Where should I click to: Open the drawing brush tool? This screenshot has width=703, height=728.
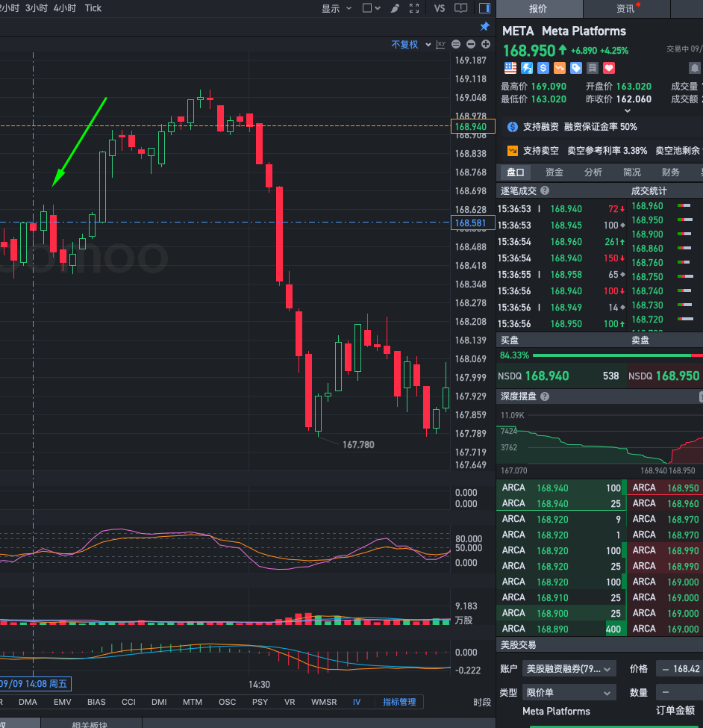pyautogui.click(x=395, y=8)
